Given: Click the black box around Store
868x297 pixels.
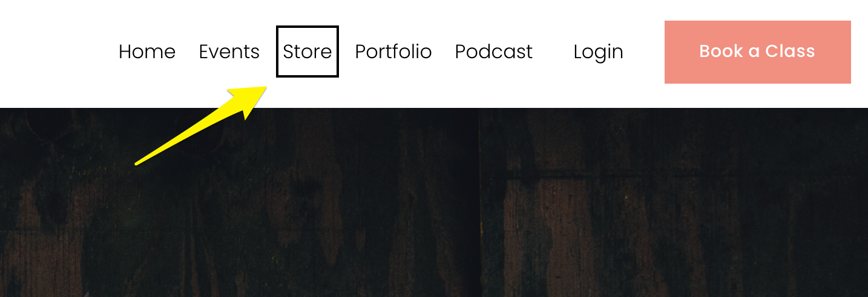Looking at the screenshot, I should point(307,52).
